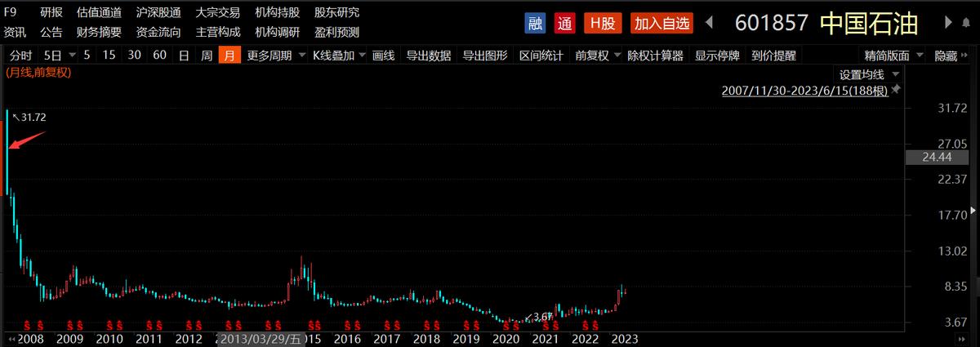
Task: Pin the date range with pin icon
Action: click(895, 89)
